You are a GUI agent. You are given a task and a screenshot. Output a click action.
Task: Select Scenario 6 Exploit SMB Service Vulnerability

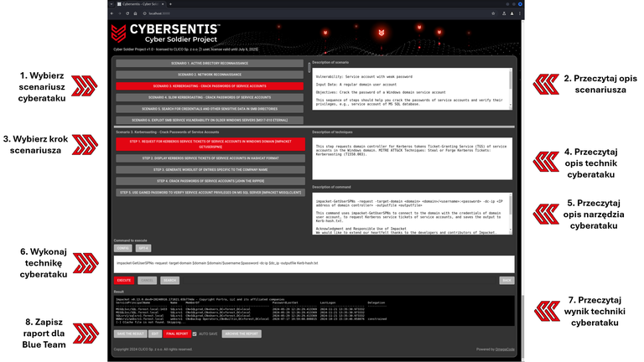tap(210, 121)
